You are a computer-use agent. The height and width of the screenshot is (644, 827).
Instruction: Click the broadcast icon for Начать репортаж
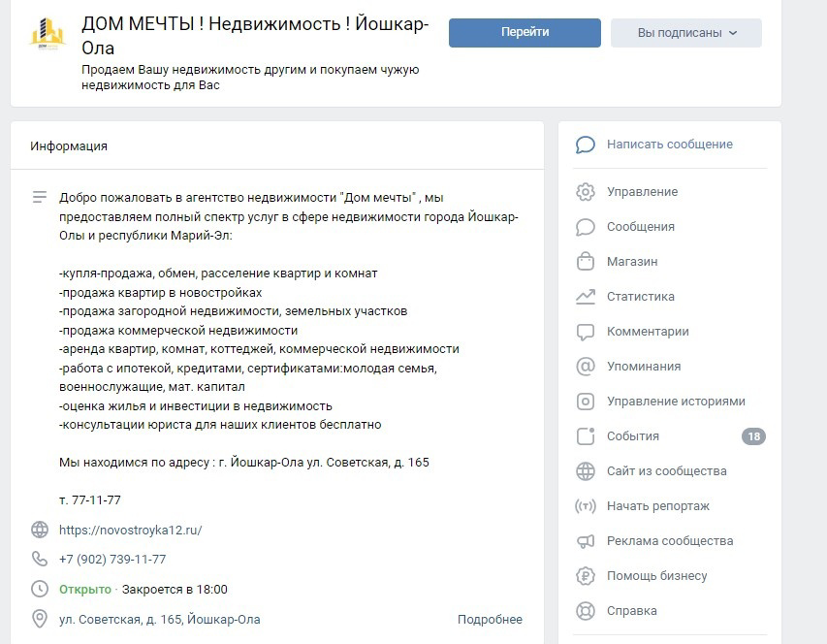[x=585, y=506]
